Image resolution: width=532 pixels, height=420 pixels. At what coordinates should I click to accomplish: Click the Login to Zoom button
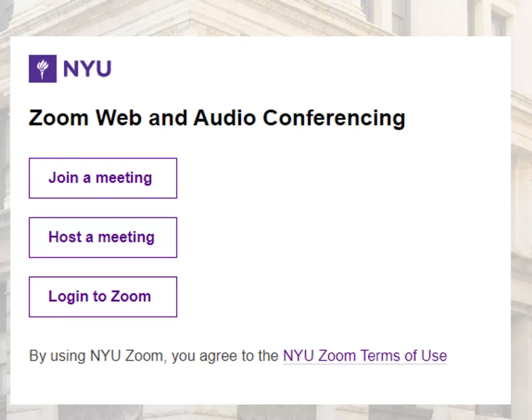(103, 297)
